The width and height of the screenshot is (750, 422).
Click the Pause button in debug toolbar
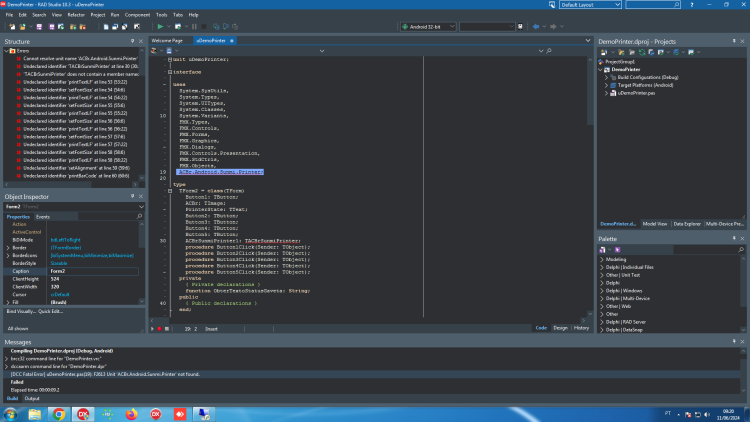point(194,27)
